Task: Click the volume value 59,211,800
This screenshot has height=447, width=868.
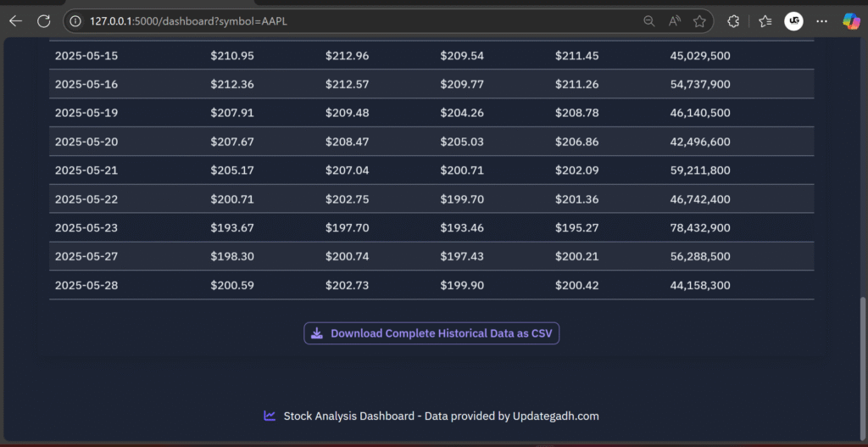Action: pyautogui.click(x=700, y=170)
